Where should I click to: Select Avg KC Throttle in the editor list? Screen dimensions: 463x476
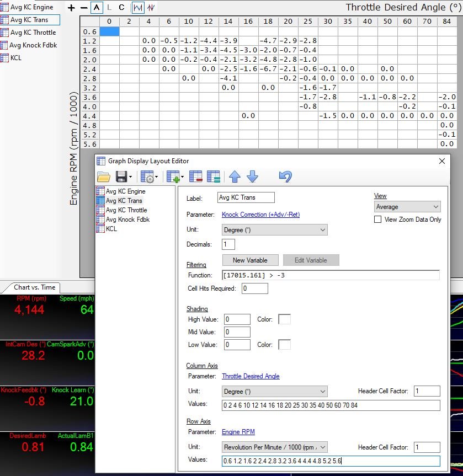point(122,210)
